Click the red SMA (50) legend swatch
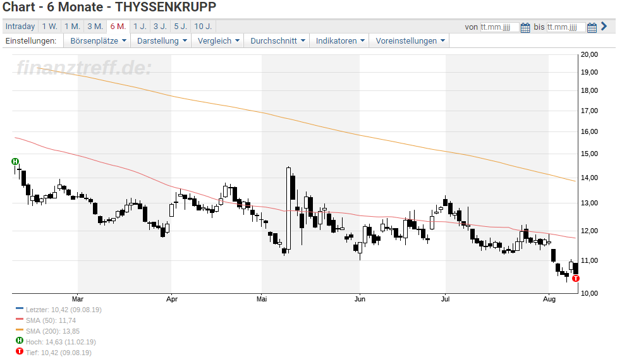622x364 pixels. click(x=20, y=318)
